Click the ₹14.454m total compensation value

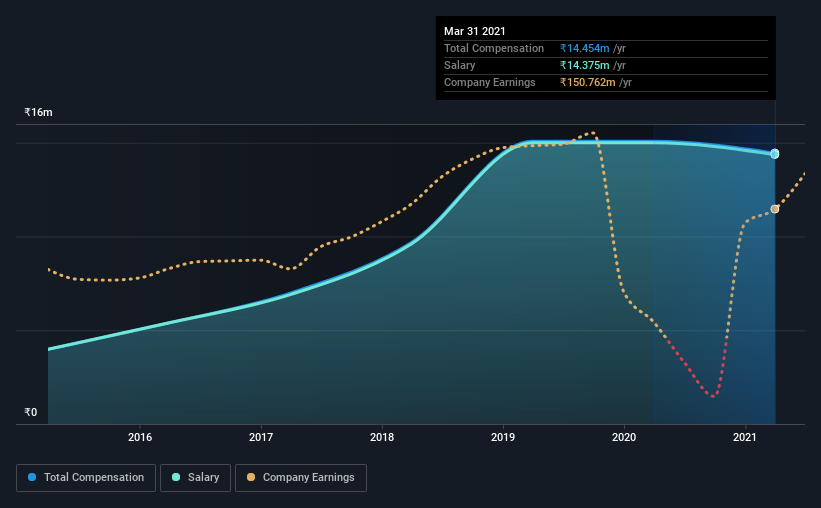click(584, 48)
